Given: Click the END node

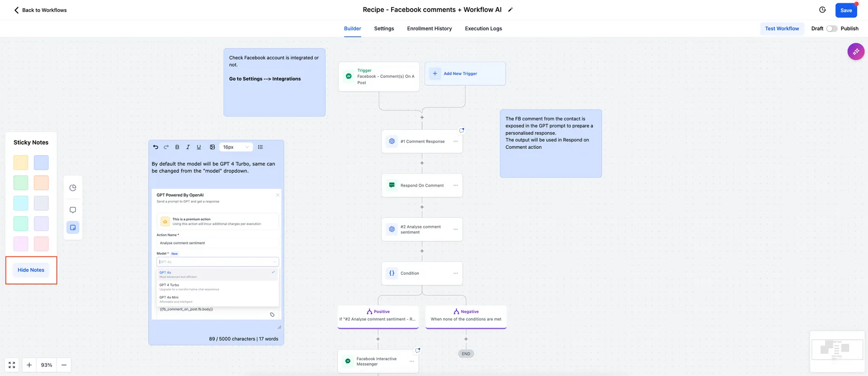Looking at the screenshot, I should click(x=466, y=354).
